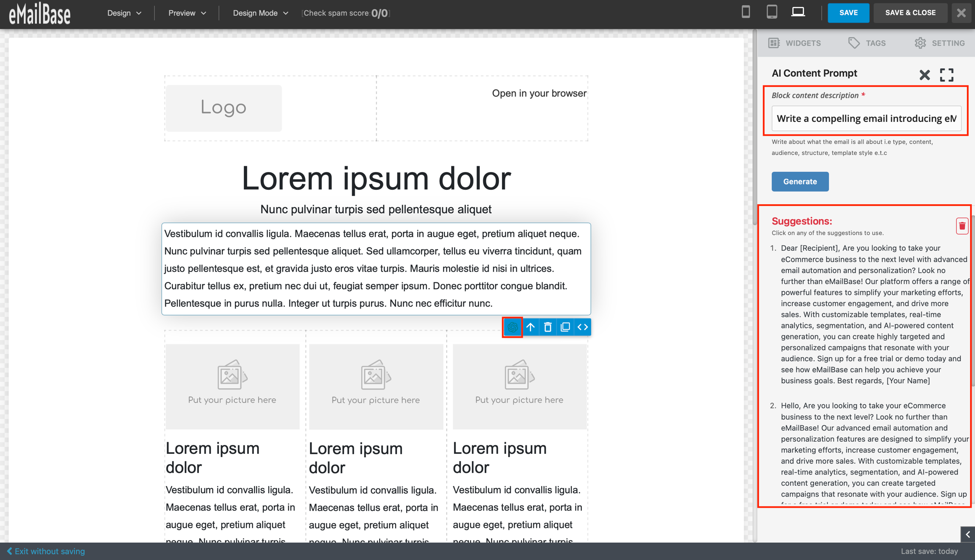This screenshot has width=975, height=560.
Task: Click Exit without saving link
Action: tap(46, 551)
